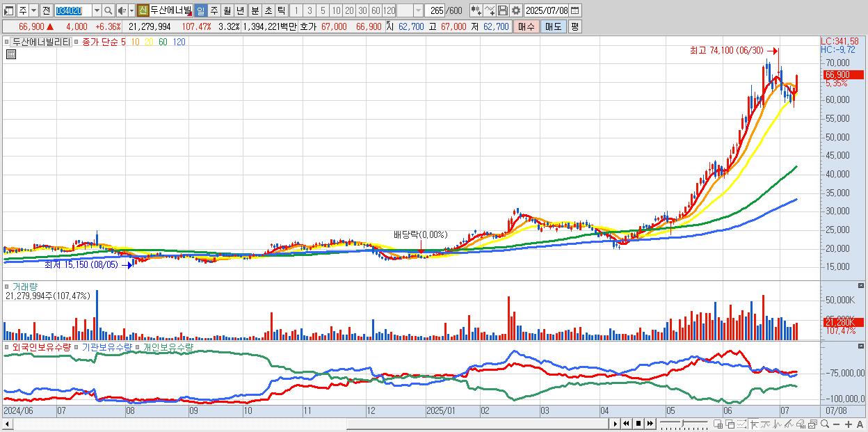
Task: Select the 초 second period toggle
Action: pos(267,10)
